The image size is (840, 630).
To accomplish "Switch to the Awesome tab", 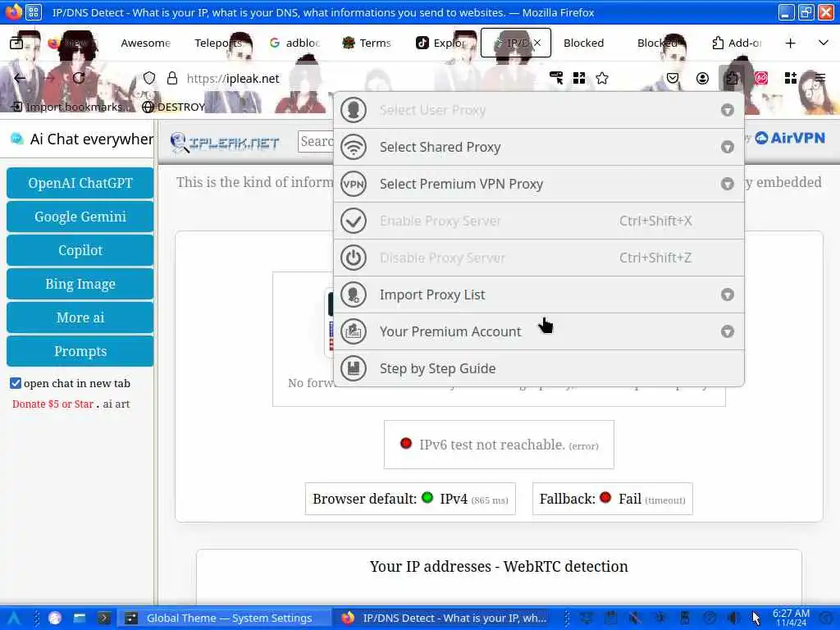I will tap(145, 43).
